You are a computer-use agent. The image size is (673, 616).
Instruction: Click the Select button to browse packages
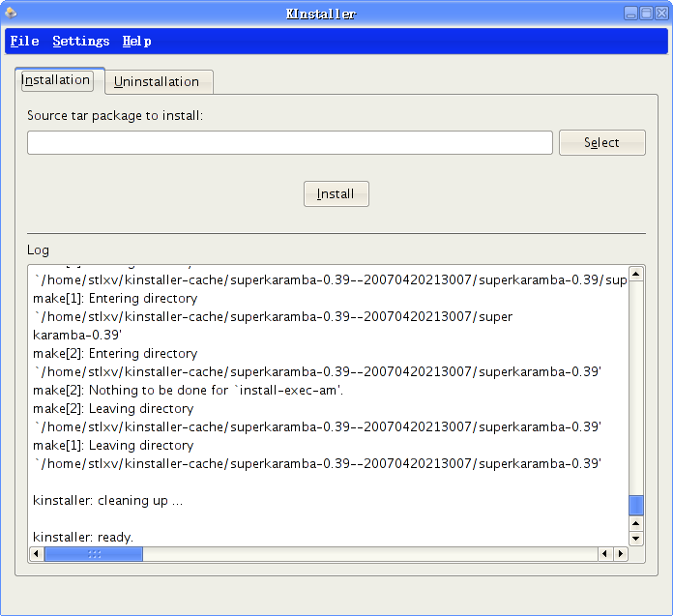pos(601,142)
